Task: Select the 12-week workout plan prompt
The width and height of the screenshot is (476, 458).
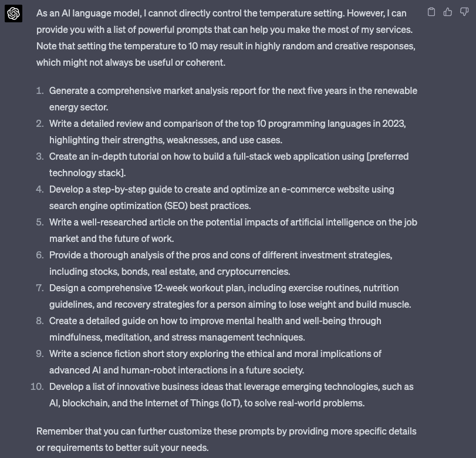Action: (230, 296)
